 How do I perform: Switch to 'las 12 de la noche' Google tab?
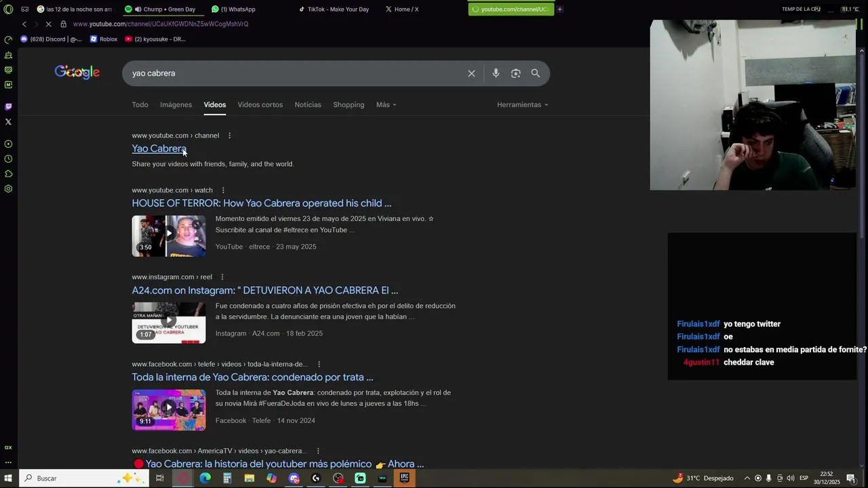tap(75, 9)
